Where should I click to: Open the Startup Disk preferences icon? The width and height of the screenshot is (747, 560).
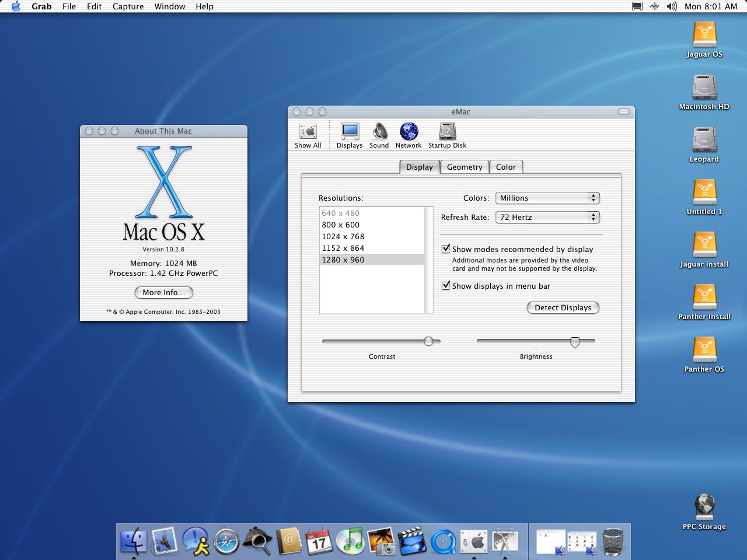[447, 132]
